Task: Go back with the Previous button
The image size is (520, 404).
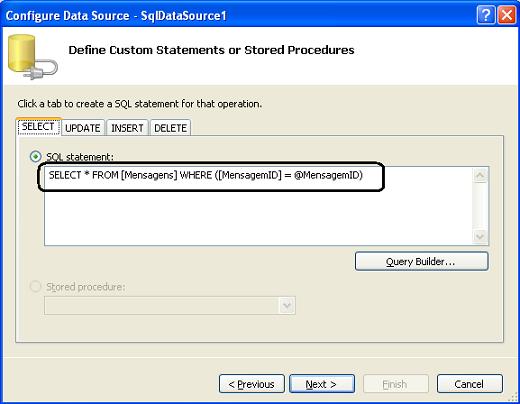Action: pos(252,384)
